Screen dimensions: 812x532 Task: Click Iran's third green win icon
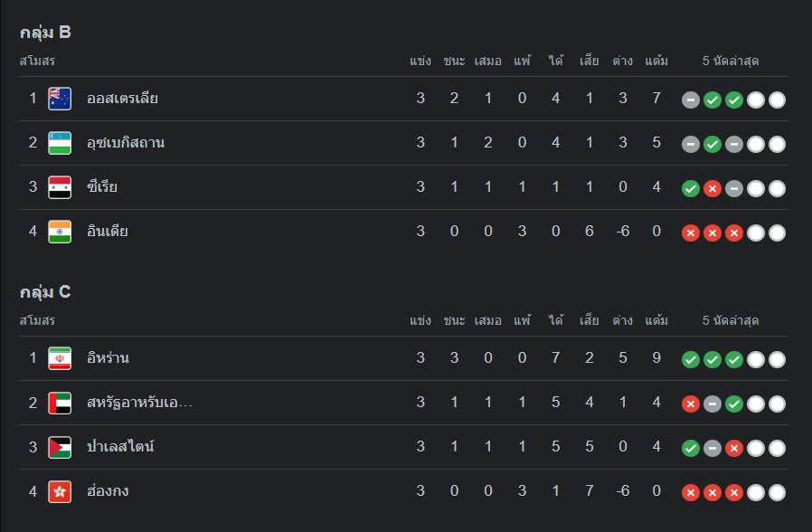(734, 359)
